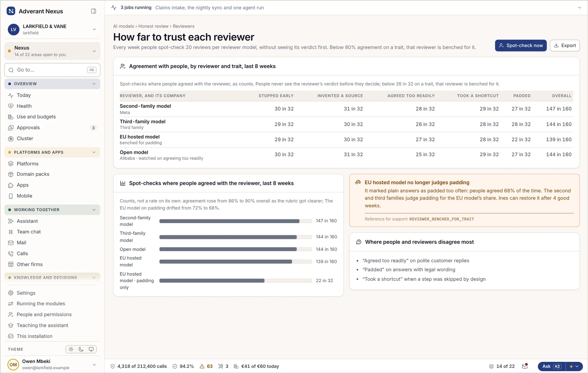Click the Export button

(x=565, y=46)
